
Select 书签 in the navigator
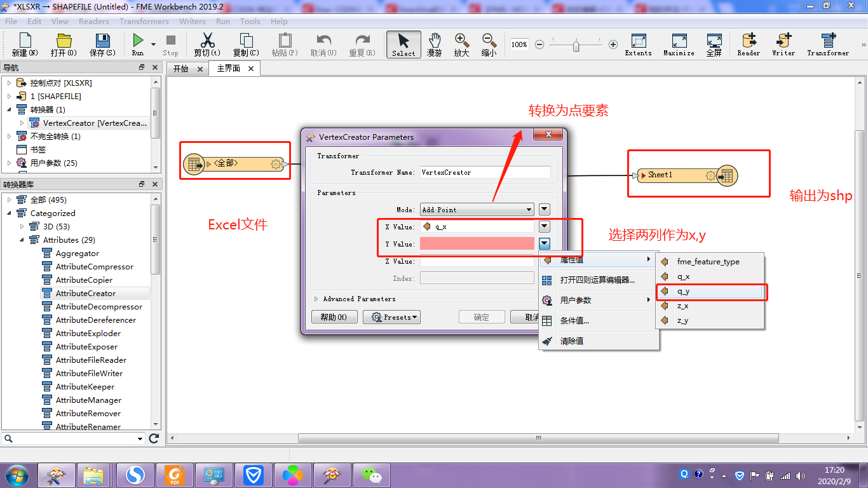tap(38, 150)
